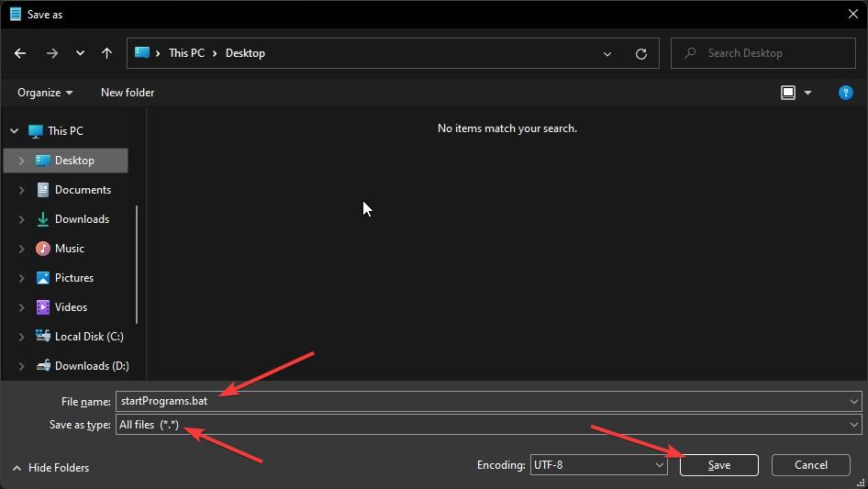Click New folder in toolbar
Viewport: 868px width, 489px height.
click(128, 93)
